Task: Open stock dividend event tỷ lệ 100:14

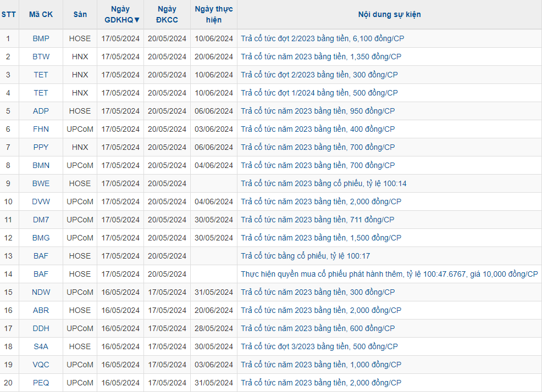Action: (324, 184)
